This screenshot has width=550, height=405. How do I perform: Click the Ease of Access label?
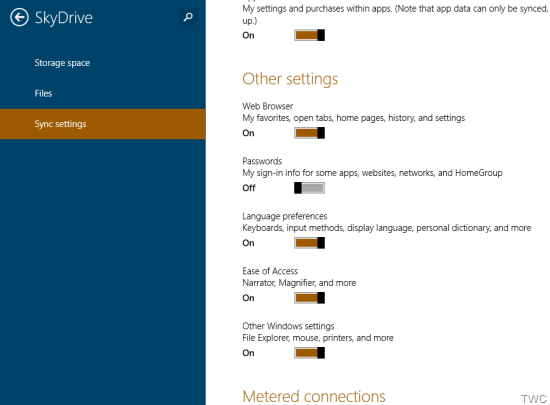point(270,271)
